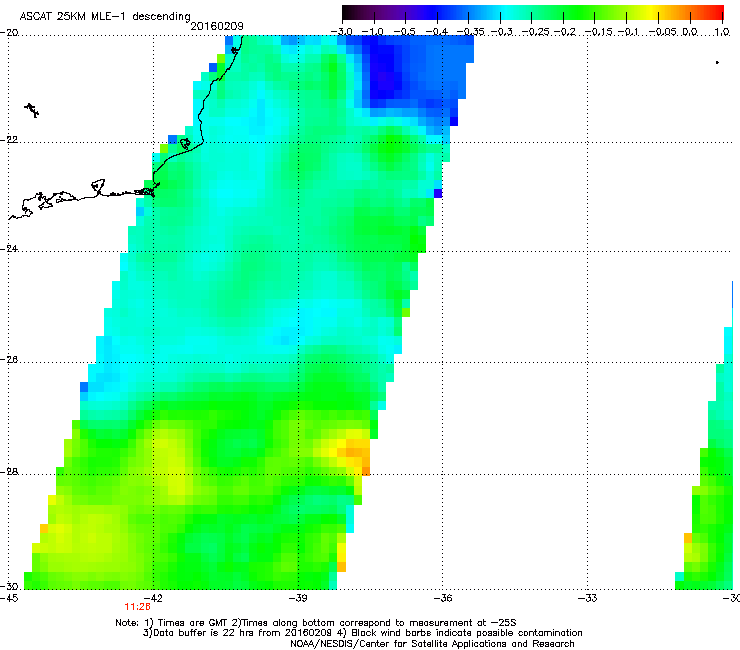The height and width of the screenshot is (650, 740).
Task: Click the -0.15 color scale label
Action: pos(599,32)
